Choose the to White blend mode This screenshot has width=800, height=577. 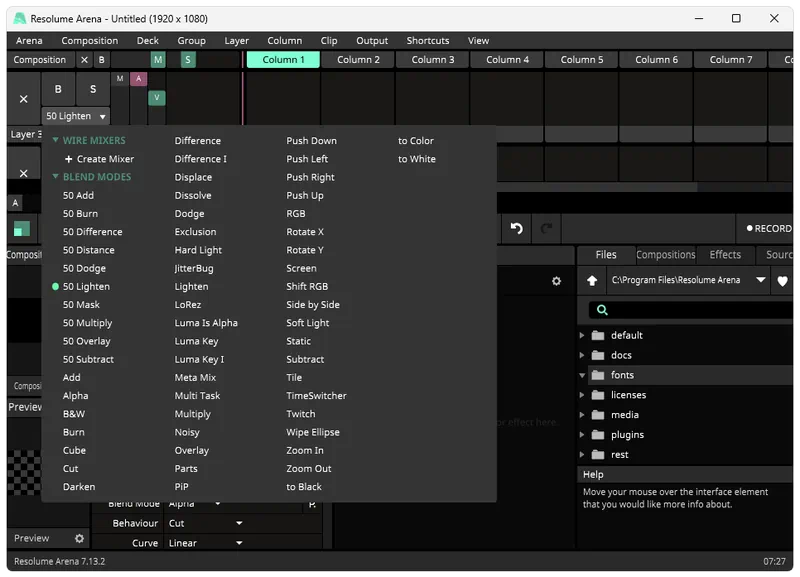pos(416,159)
